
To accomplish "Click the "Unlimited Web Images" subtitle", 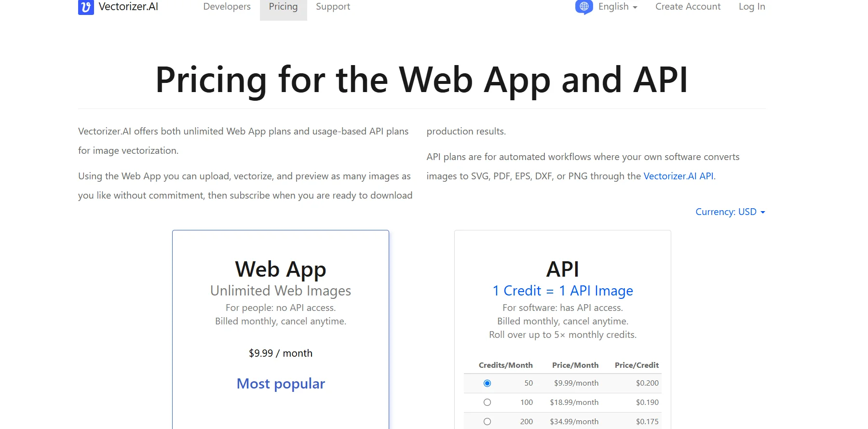I will 281,291.
